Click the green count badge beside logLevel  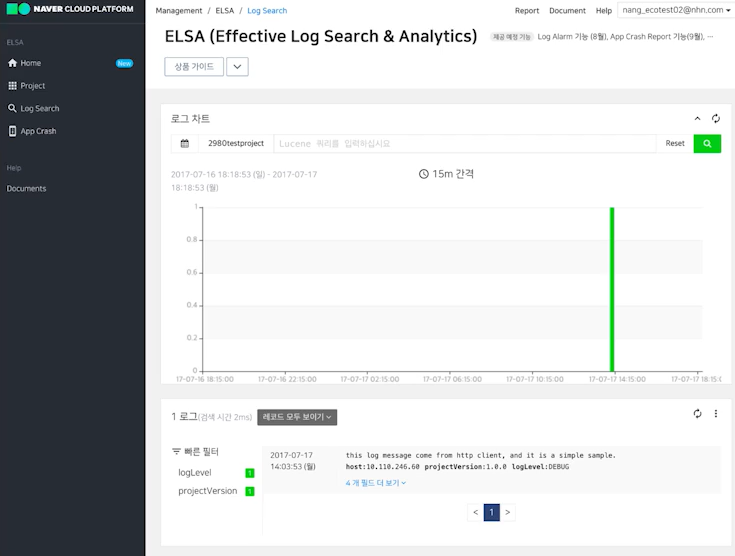click(250, 473)
